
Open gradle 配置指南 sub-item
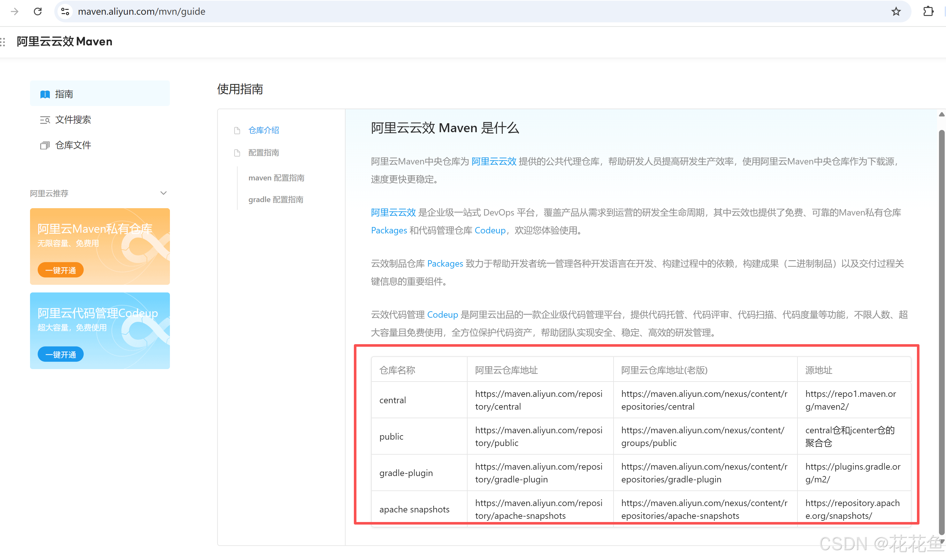point(276,199)
